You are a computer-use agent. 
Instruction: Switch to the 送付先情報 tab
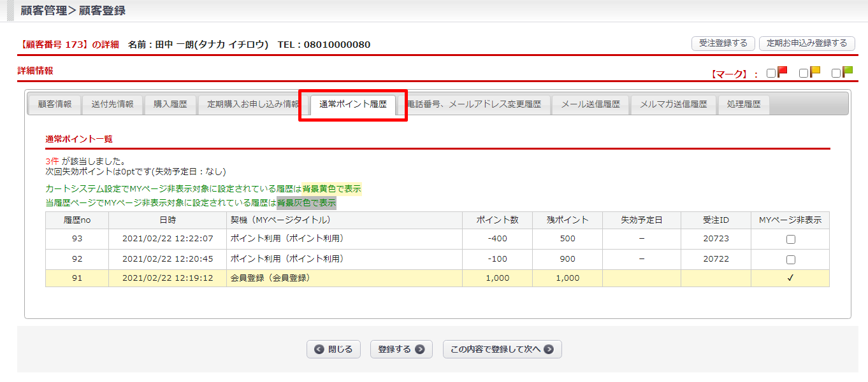113,104
